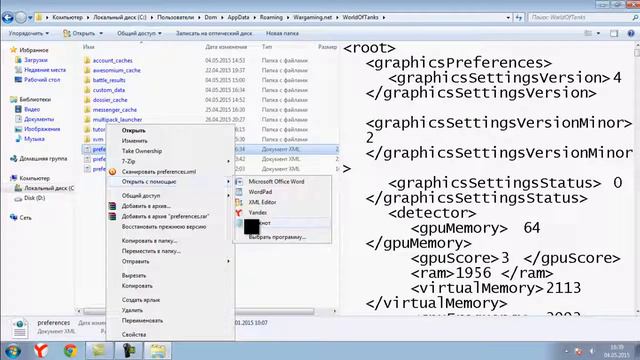This screenshot has height=360, width=640.
Task: Click the Новая папка button
Action: click(x=282, y=33)
